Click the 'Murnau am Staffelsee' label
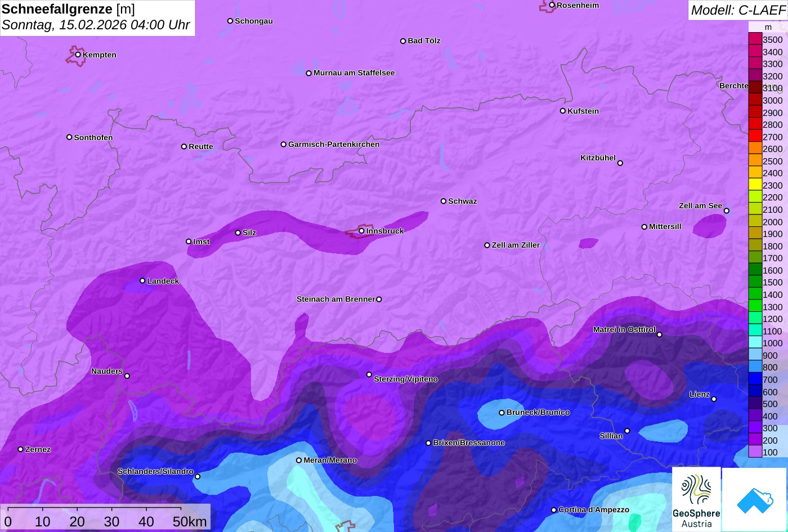788x532 pixels. pos(354,73)
